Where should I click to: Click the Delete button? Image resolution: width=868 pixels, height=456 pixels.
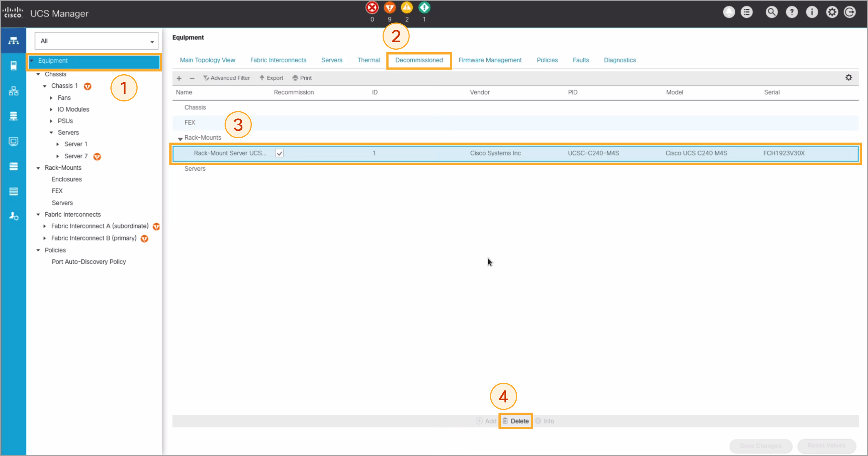point(515,421)
